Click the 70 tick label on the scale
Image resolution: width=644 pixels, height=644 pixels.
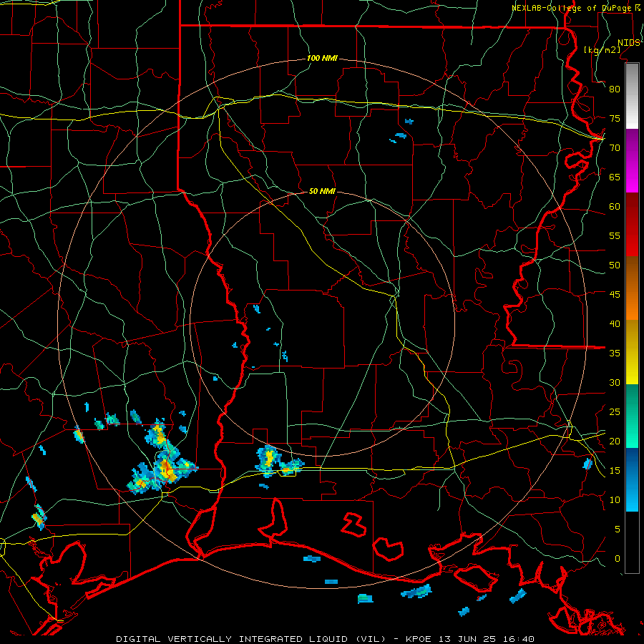[x=615, y=148]
